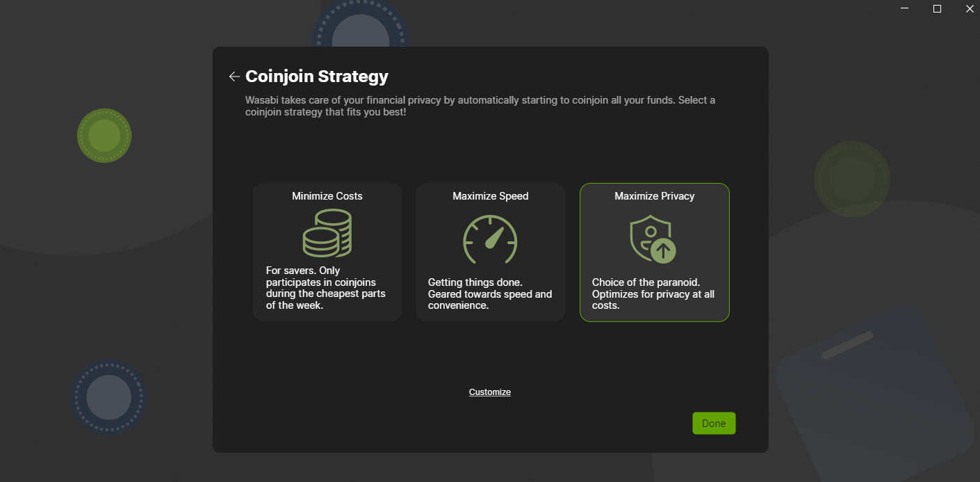The image size is (980, 482).
Task: Minimize the Wasabi window
Action: pos(905,8)
